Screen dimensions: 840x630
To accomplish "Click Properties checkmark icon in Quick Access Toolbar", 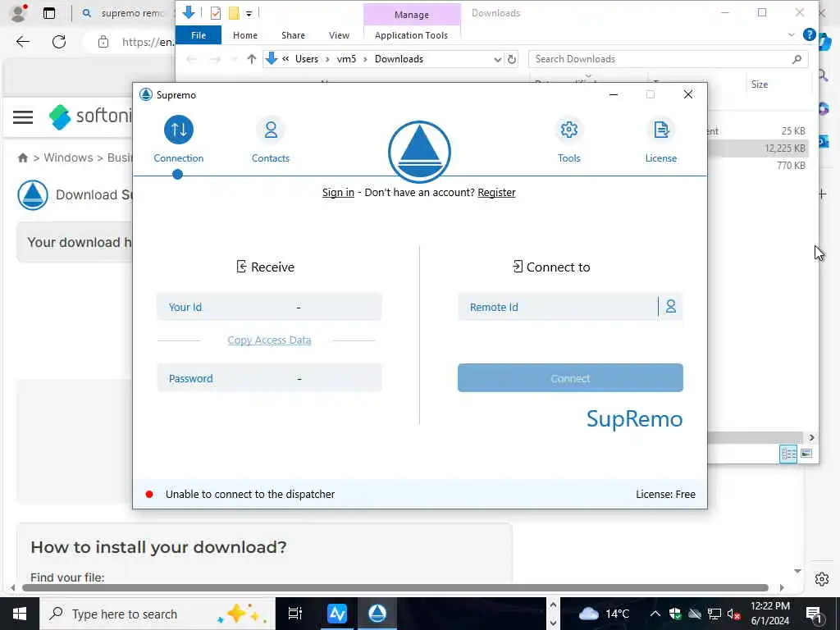I will pos(216,13).
